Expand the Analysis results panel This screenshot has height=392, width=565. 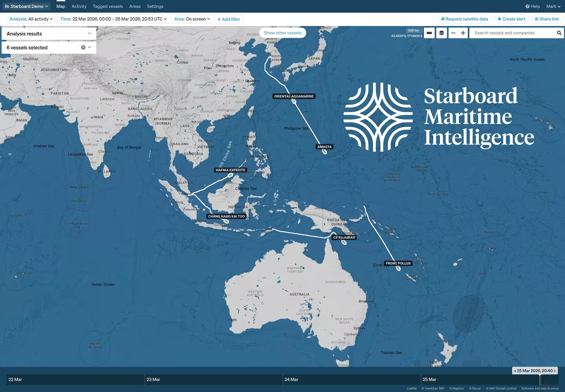[49, 34]
